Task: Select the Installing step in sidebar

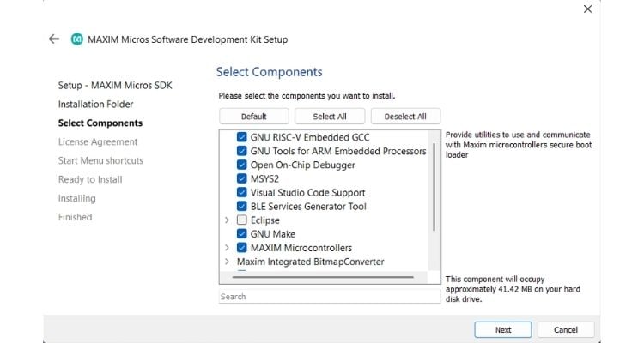Action: [76, 198]
